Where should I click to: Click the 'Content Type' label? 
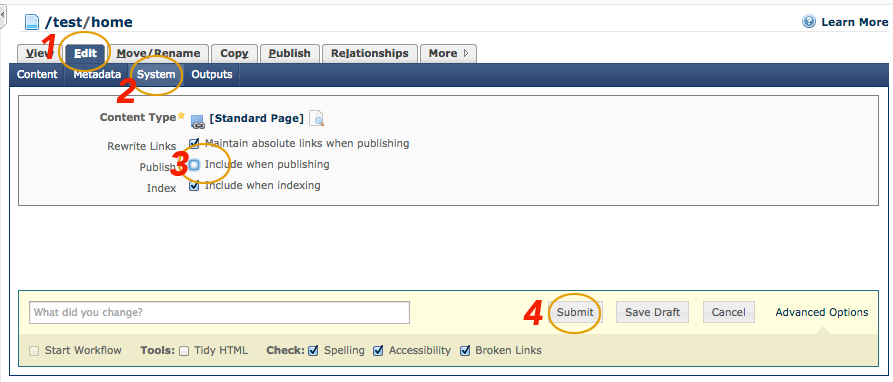point(138,117)
